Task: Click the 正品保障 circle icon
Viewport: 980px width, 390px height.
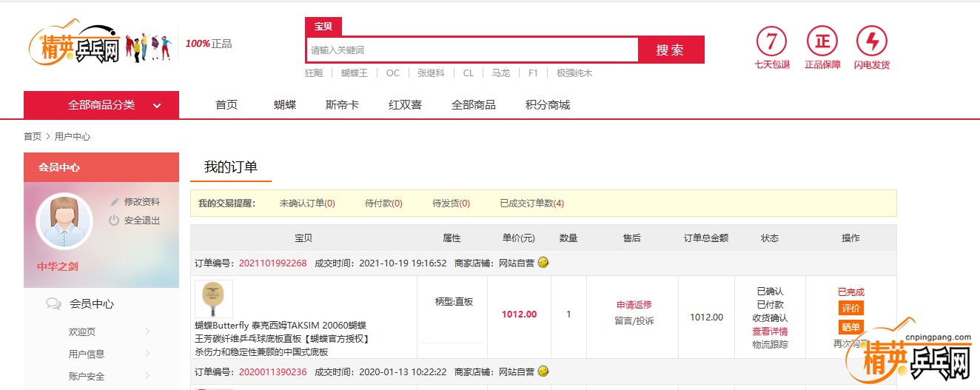Action: pos(822,41)
